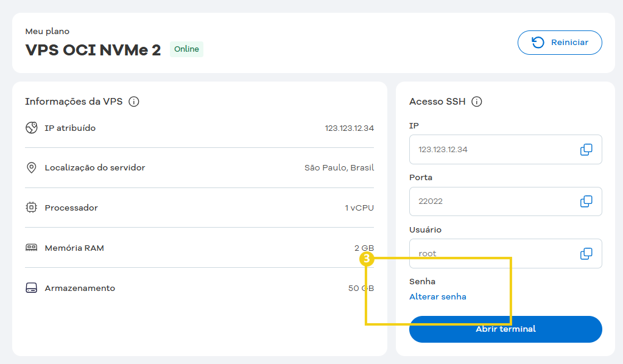Copy the SSH IP address using copy icon
623x364 pixels.
pos(586,149)
